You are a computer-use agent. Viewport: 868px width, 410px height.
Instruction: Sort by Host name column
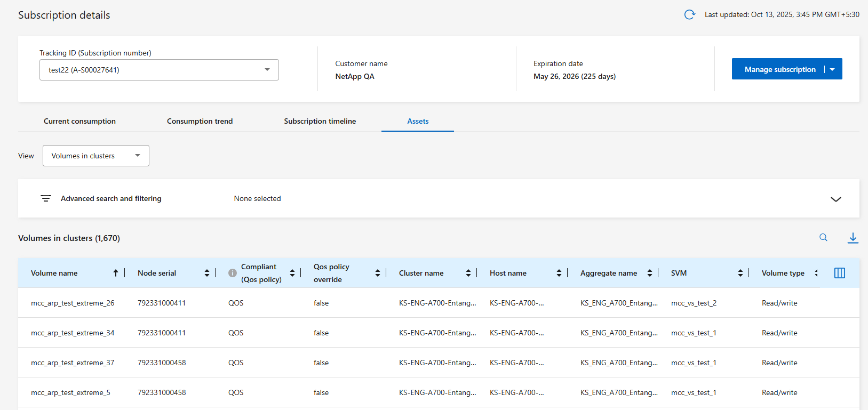559,273
